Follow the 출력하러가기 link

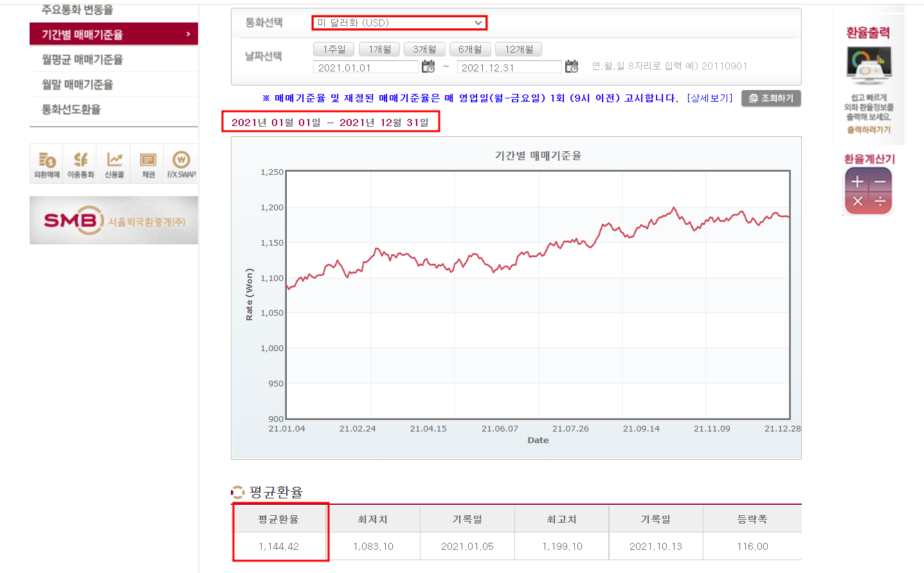[x=869, y=130]
